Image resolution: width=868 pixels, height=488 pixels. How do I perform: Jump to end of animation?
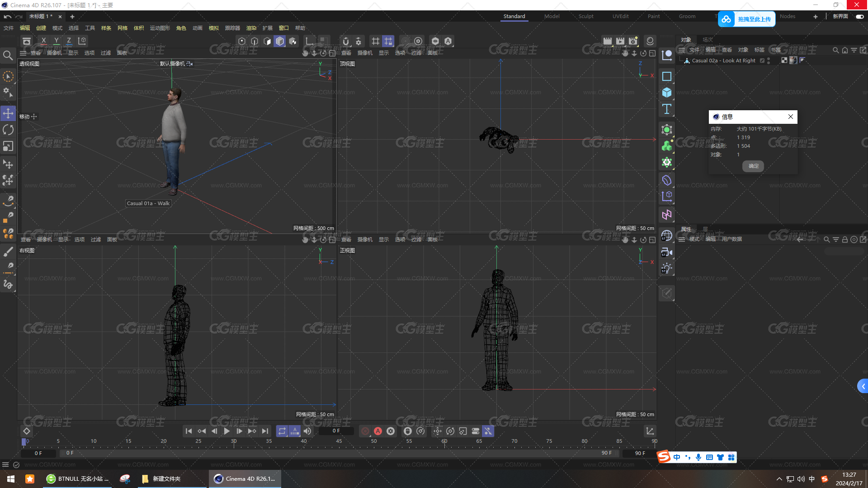pyautogui.click(x=265, y=431)
